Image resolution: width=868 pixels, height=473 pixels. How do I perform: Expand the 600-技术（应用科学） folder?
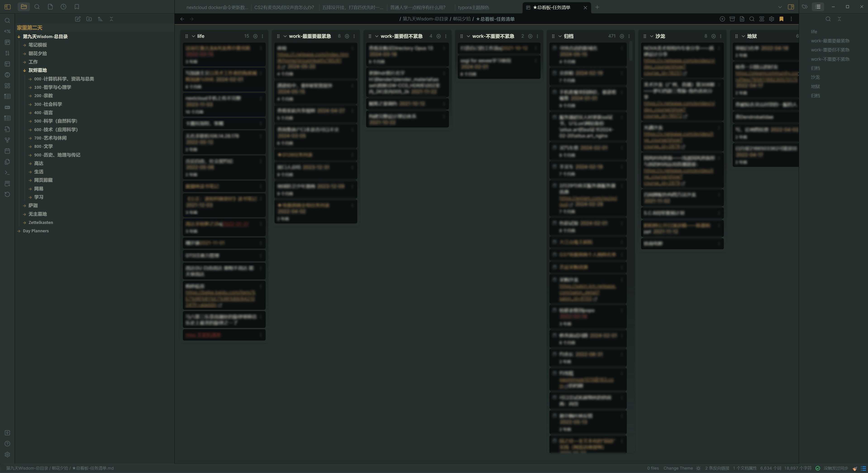click(x=56, y=130)
